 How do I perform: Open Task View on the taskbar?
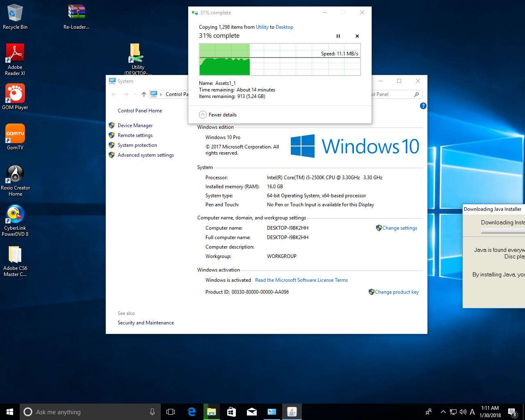(x=171, y=412)
